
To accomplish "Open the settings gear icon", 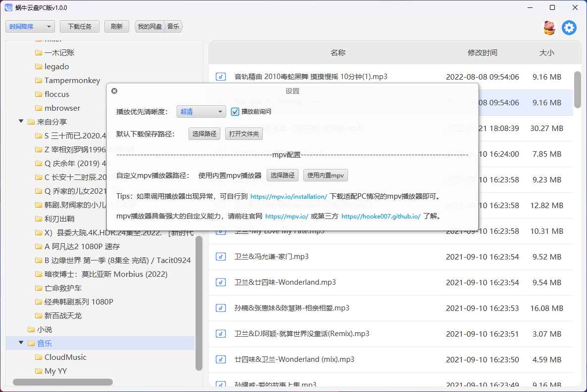I will point(569,28).
